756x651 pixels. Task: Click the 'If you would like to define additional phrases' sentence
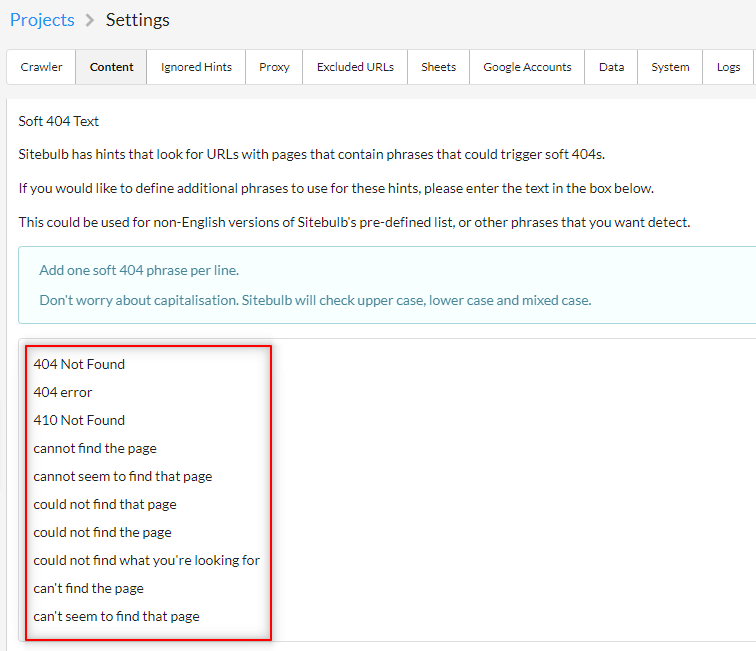pyautogui.click(x=336, y=188)
